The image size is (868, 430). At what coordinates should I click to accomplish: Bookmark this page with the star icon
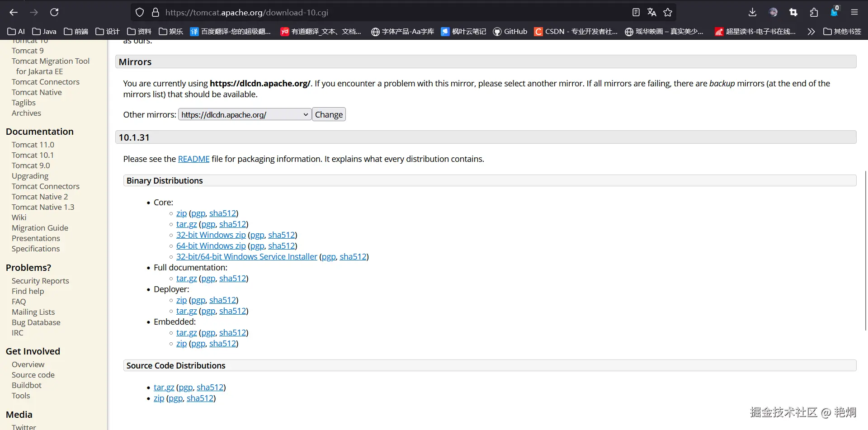(x=668, y=12)
